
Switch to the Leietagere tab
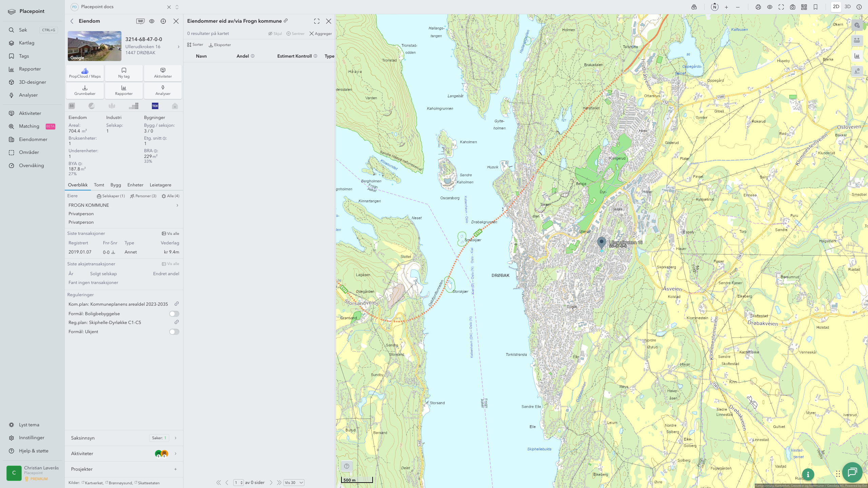[x=160, y=185]
